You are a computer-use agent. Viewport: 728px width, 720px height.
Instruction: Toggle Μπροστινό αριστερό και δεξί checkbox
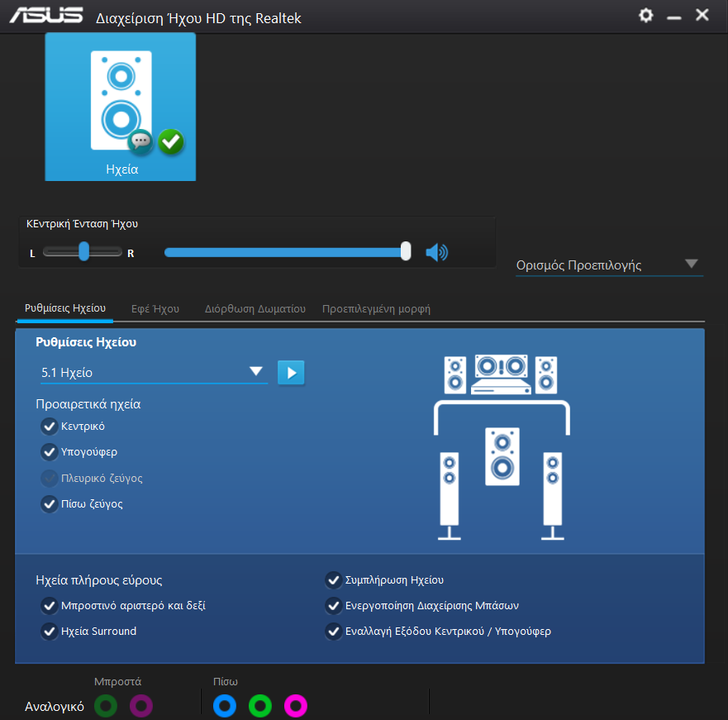[50, 606]
